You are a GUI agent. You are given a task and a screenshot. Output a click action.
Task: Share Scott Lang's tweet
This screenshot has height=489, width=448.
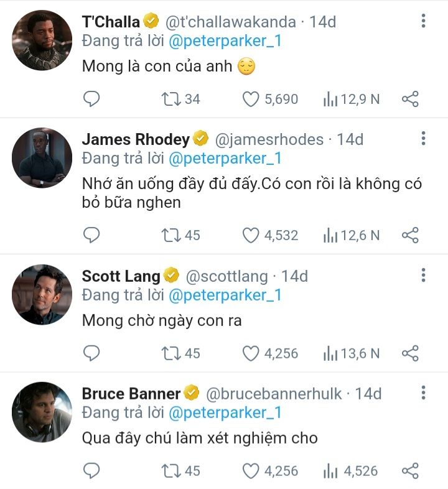tap(410, 353)
